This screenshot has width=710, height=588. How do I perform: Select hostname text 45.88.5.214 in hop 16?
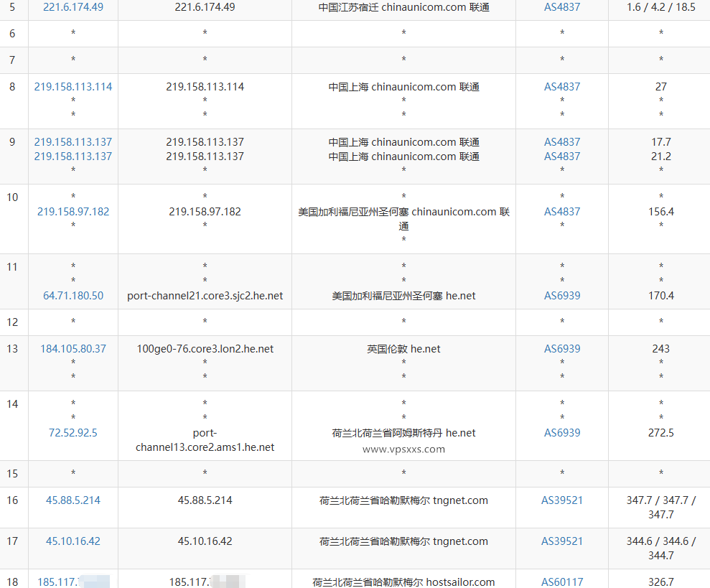(205, 500)
